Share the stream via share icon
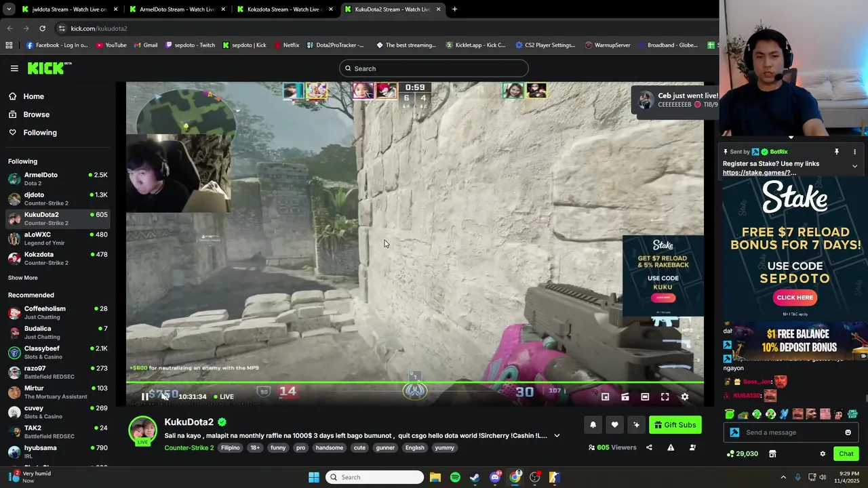This screenshot has height=488, width=868. point(649,447)
